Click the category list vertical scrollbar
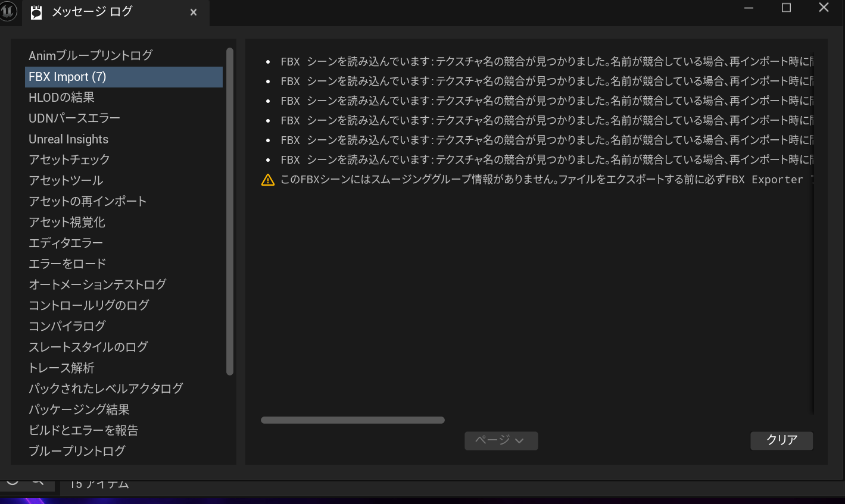The width and height of the screenshot is (845, 504). 230,211
